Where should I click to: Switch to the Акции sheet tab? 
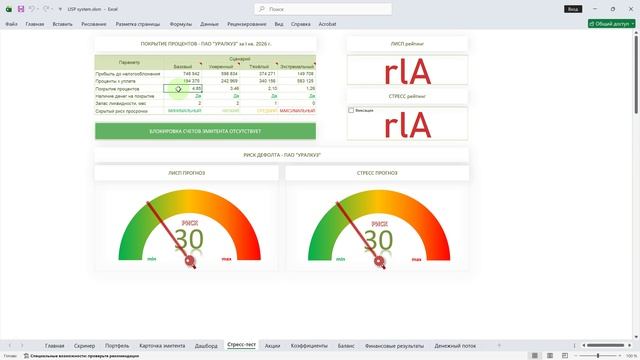tap(272, 346)
